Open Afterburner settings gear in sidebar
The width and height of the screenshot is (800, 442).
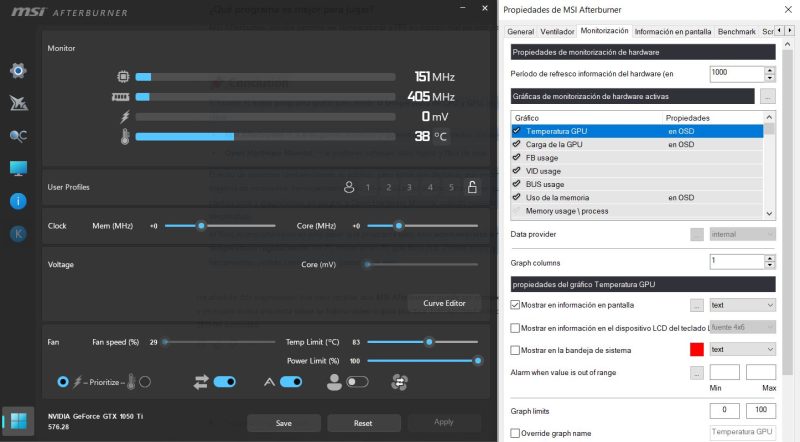tap(18, 71)
